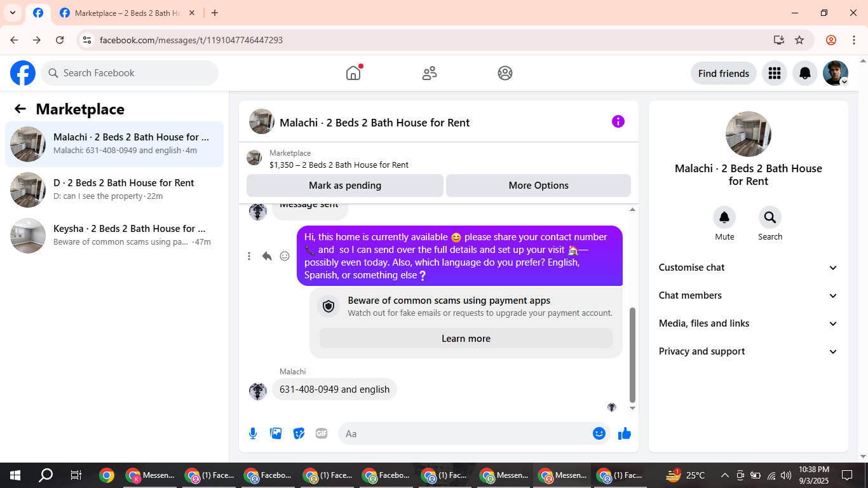Click the install app icon in address bar
The image size is (868, 488).
(779, 40)
